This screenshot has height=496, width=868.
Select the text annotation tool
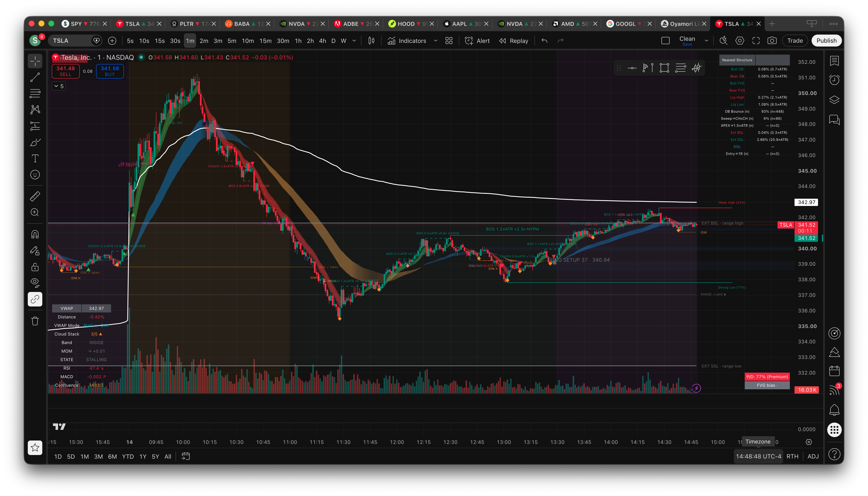tap(35, 158)
